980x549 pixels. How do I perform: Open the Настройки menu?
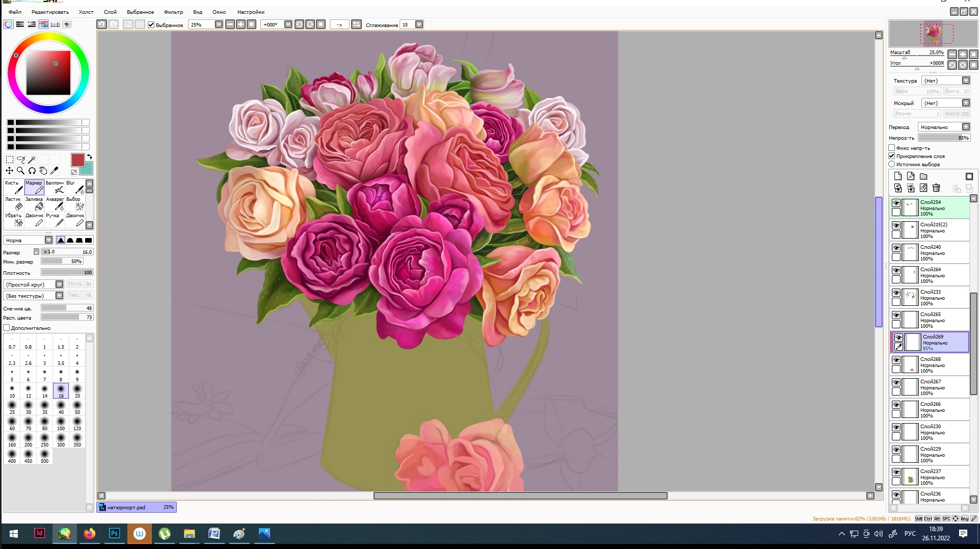coord(251,12)
